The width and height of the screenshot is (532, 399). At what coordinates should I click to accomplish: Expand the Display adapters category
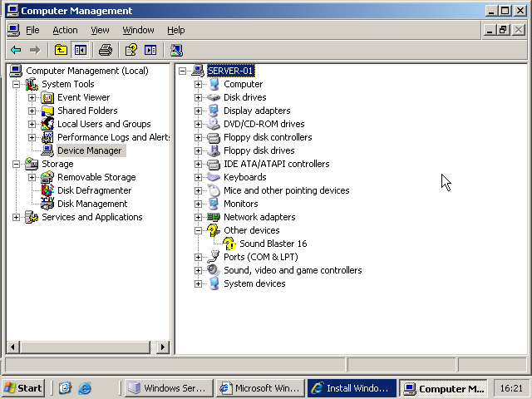click(x=199, y=111)
